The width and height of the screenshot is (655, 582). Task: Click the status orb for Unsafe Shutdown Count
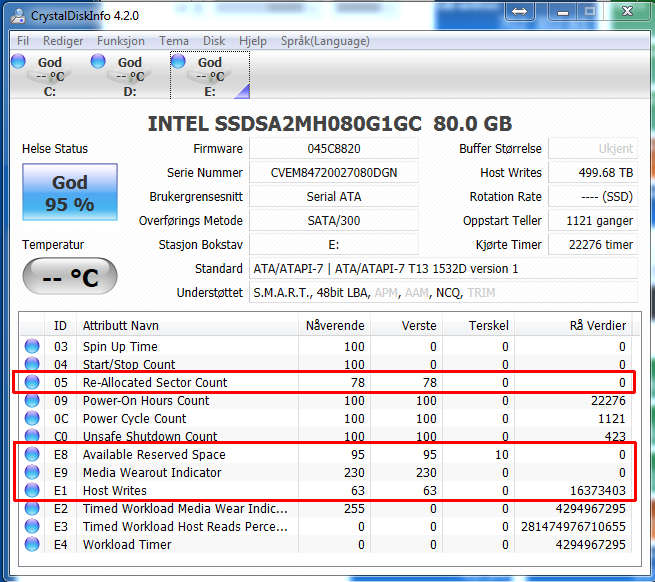point(32,436)
